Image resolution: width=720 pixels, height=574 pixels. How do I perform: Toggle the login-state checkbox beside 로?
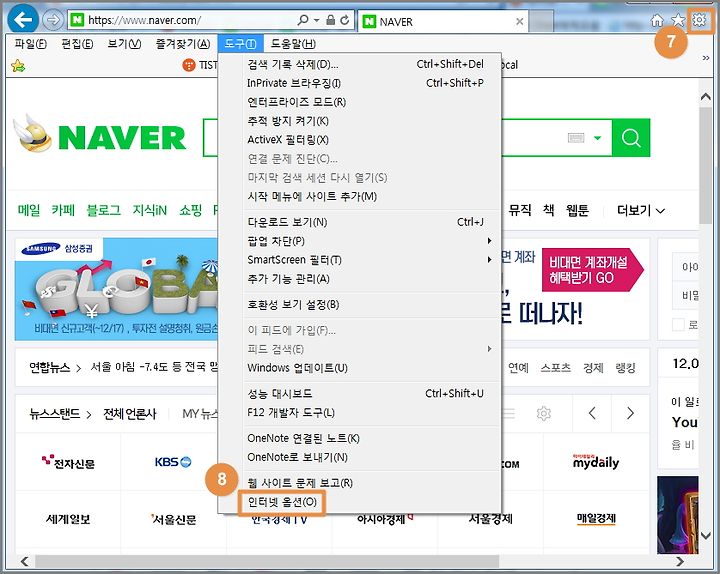coord(678,324)
